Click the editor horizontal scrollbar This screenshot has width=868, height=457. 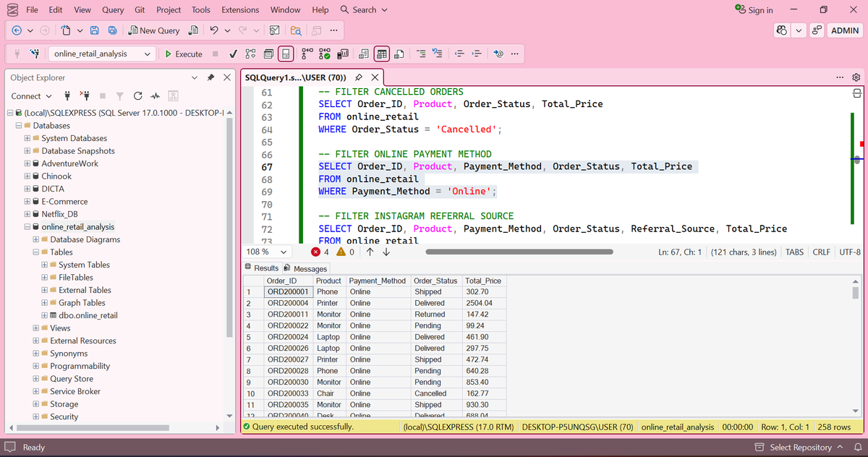[x=519, y=252]
